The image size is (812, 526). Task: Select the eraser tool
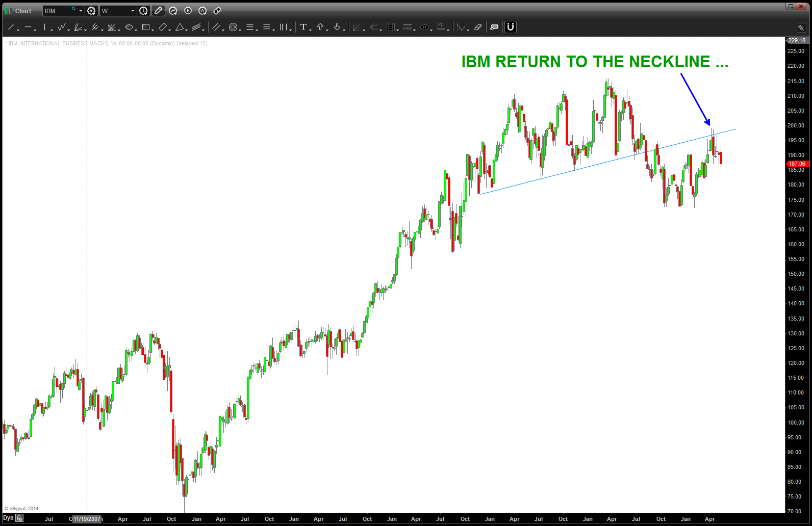point(478,28)
